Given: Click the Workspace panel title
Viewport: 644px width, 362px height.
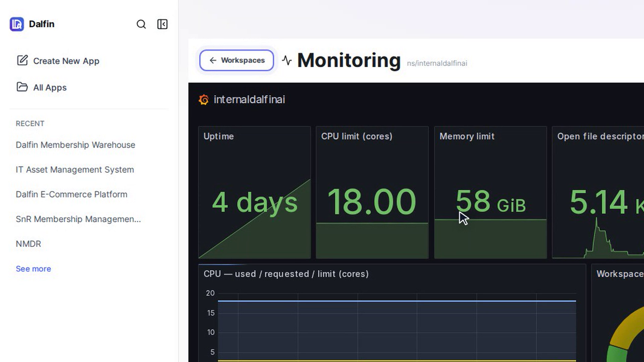Looking at the screenshot, I should 620,274.
